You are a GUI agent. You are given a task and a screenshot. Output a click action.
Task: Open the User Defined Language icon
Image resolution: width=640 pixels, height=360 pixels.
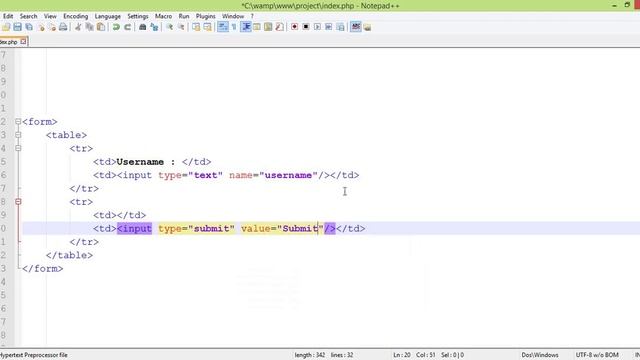257,27
